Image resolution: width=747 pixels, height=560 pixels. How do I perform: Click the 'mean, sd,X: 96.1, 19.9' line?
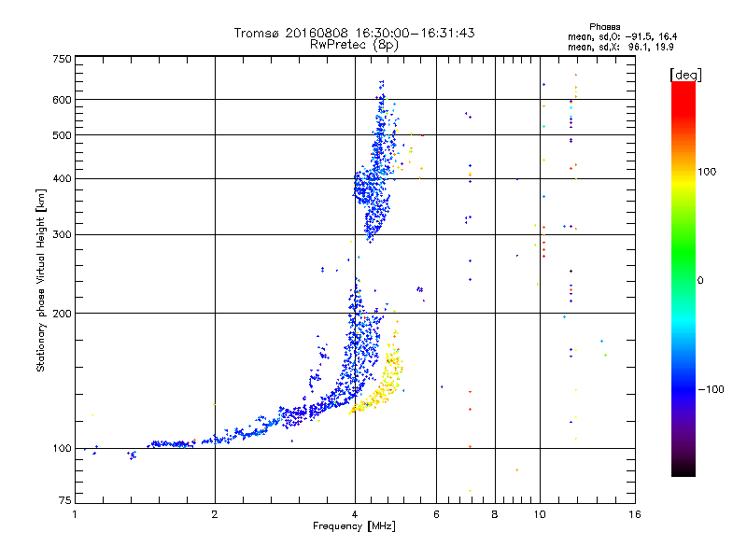coord(620,47)
